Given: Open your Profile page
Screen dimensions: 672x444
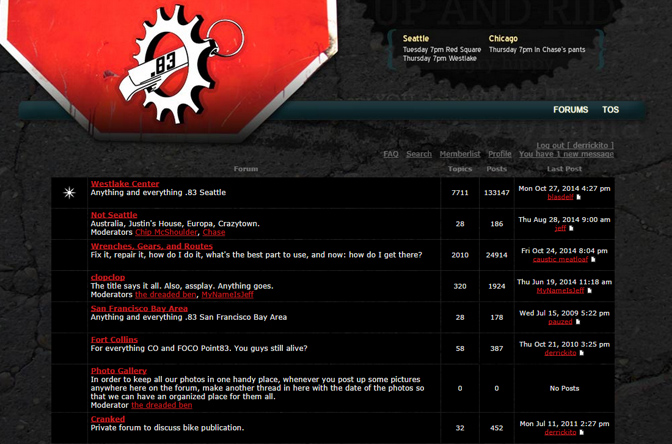Looking at the screenshot, I should (x=500, y=154).
